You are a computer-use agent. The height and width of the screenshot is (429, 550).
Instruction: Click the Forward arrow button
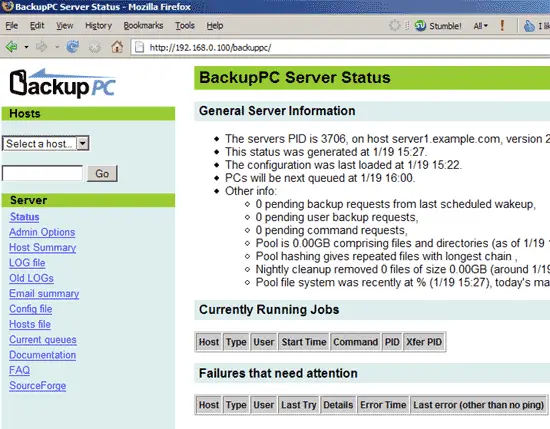[41, 47]
